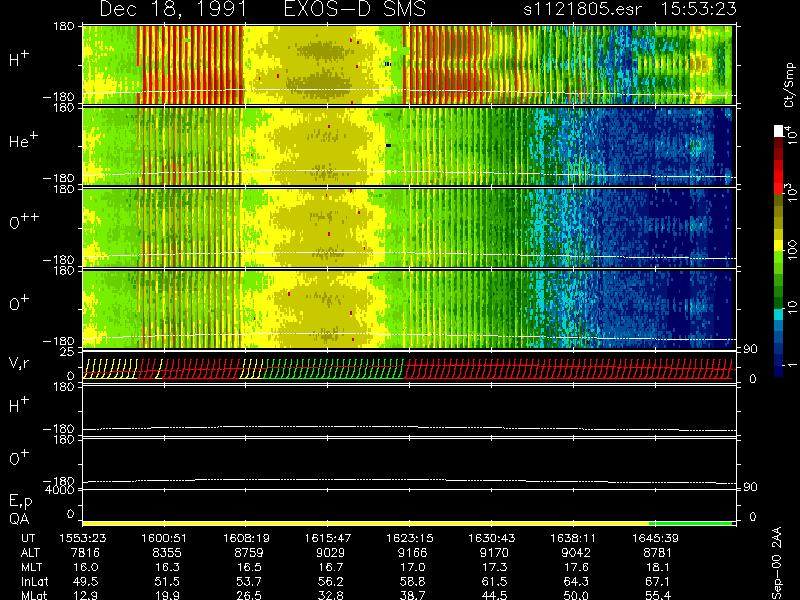This screenshot has height=600, width=800.
Task: Select MLT value "18.1"
Action: coord(658,567)
